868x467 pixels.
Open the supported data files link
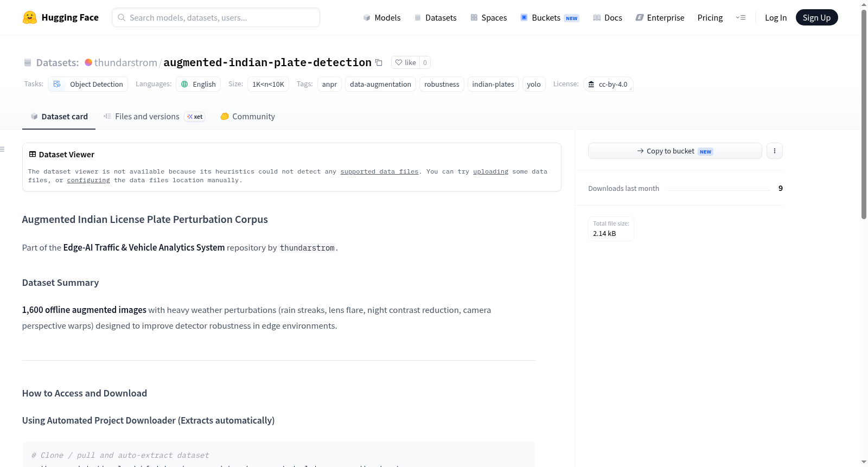[379, 171]
